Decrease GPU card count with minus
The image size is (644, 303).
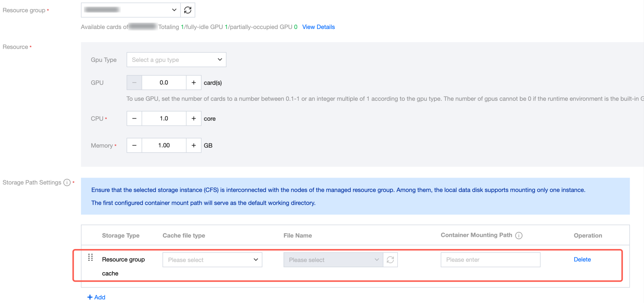pyautogui.click(x=134, y=82)
